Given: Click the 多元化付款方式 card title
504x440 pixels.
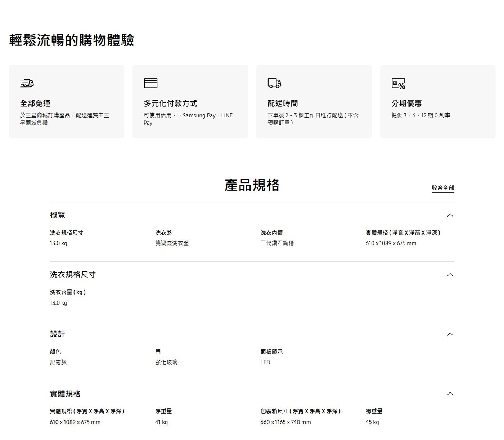Looking at the screenshot, I should point(170,103).
